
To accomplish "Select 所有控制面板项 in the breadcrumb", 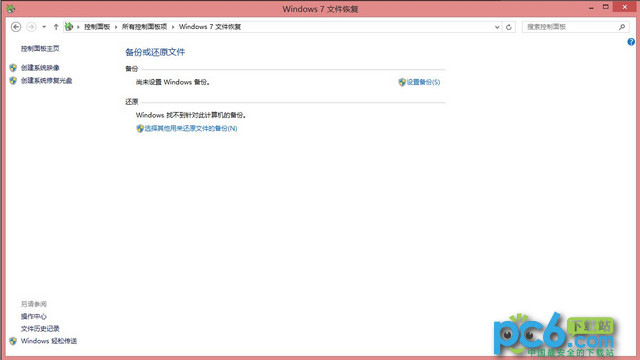I will pos(144,27).
